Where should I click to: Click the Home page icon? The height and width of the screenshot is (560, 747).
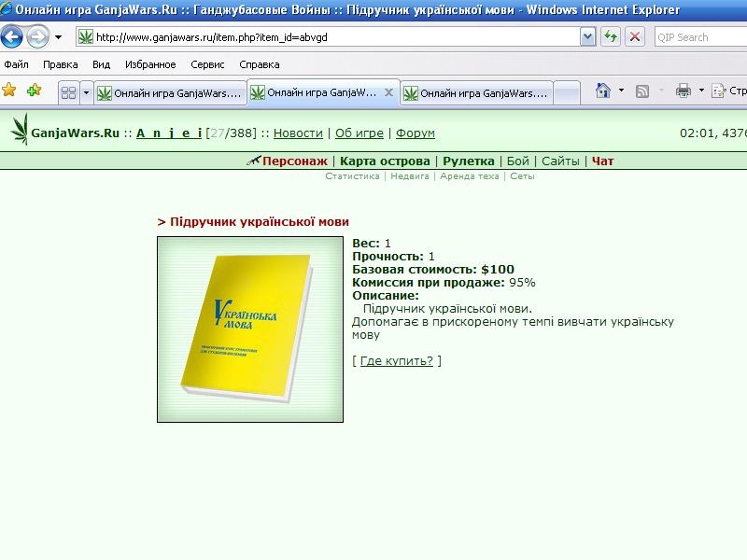pos(603,90)
